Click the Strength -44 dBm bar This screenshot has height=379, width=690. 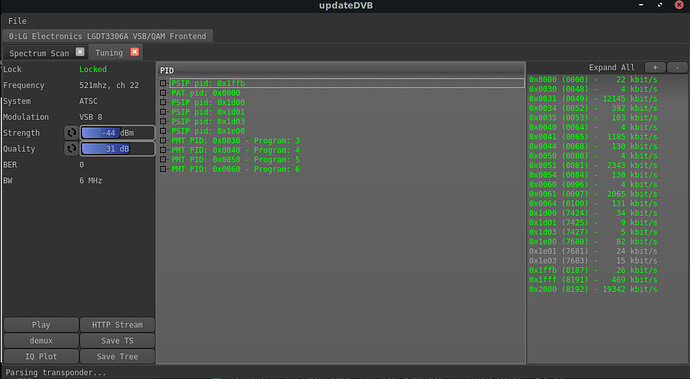point(117,132)
